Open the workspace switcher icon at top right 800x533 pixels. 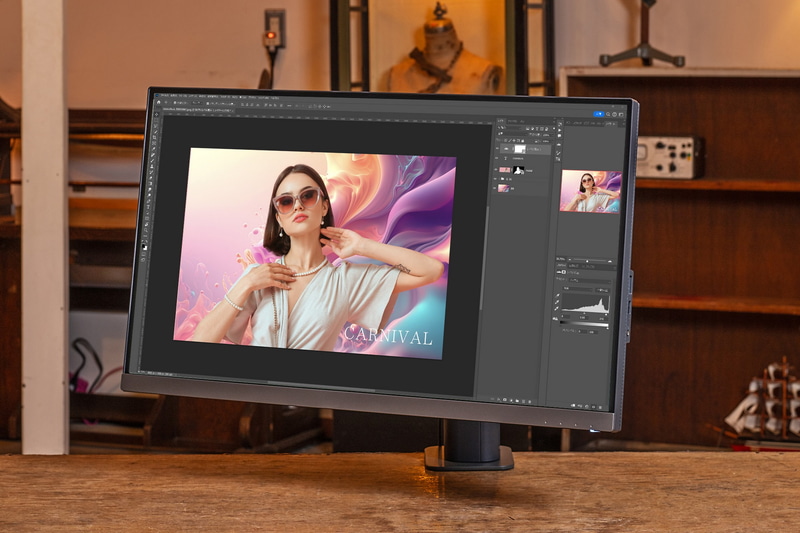(x=621, y=114)
